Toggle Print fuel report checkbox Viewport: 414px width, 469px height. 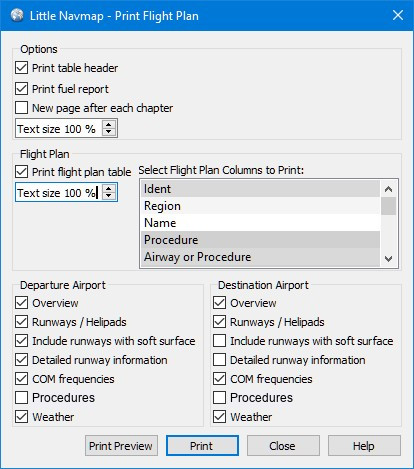(x=21, y=89)
